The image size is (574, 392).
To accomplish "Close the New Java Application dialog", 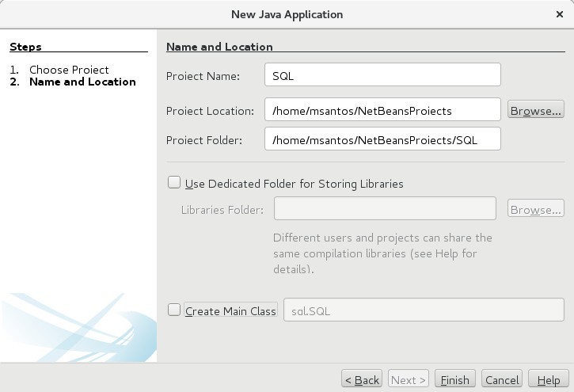I will point(560,14).
